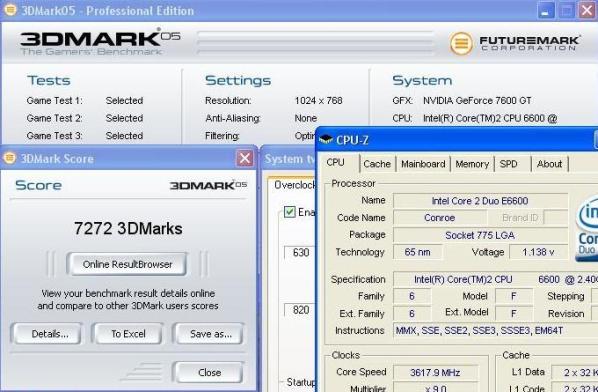This screenshot has width=598, height=392.
Task: Minimize the 3DMark05 main window
Action: pos(546,10)
